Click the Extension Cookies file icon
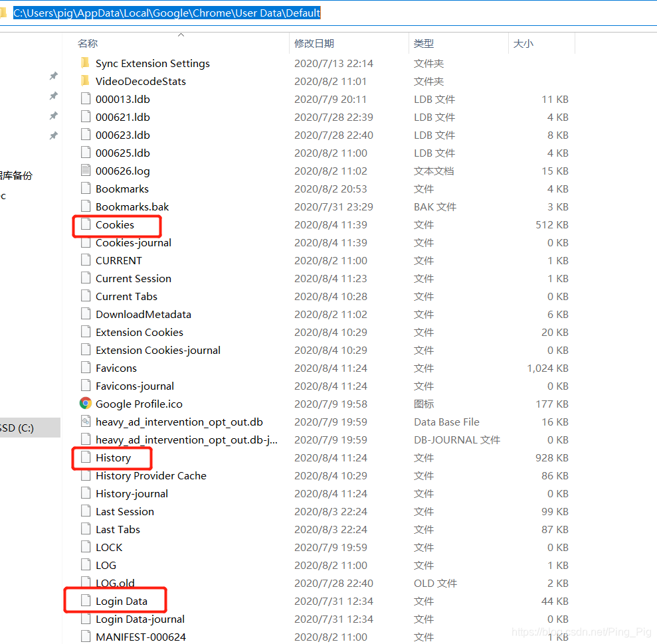The image size is (657, 644). 86,332
